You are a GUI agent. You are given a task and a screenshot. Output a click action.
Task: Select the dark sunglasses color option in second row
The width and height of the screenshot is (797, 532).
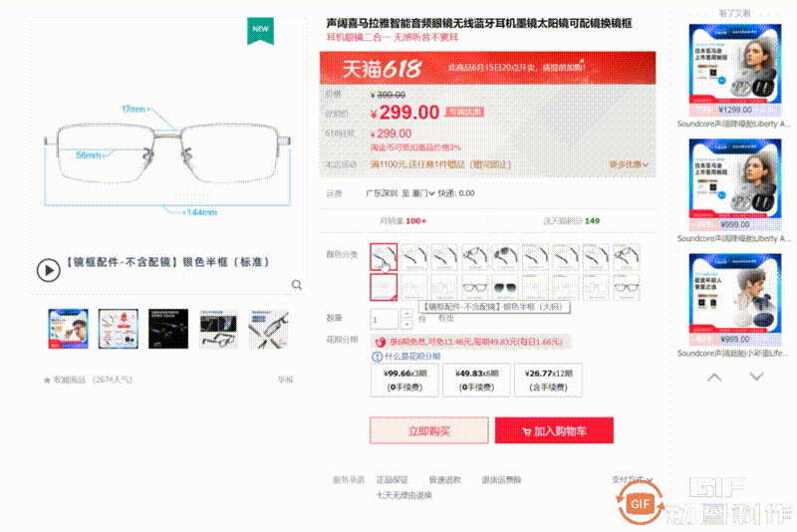[x=505, y=287]
